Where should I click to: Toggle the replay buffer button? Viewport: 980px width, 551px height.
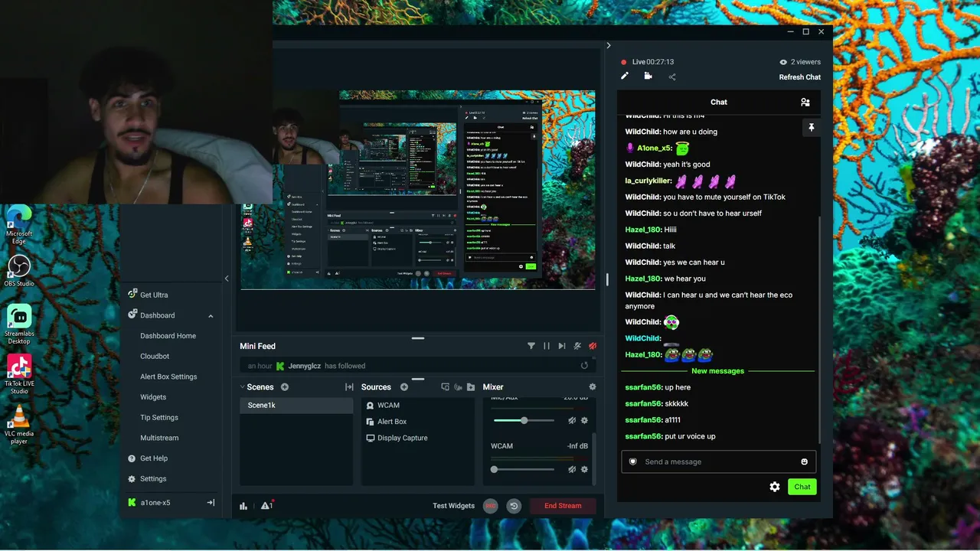click(514, 506)
